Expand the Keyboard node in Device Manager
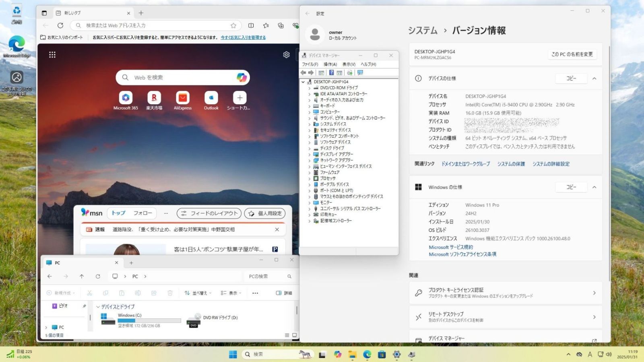Image resolution: width=644 pixels, height=362 pixels. pos(310,106)
